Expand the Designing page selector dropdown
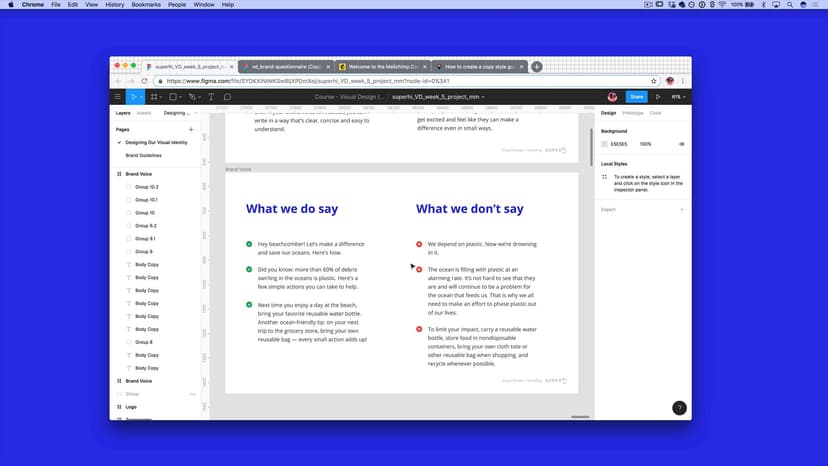This screenshot has width=828, height=466. pos(180,113)
